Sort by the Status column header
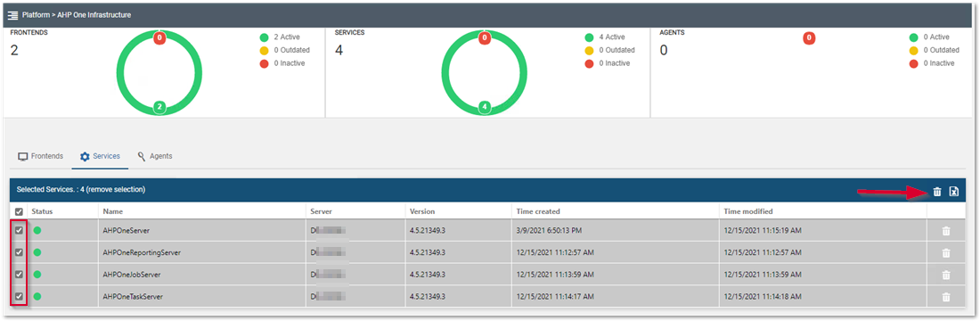This screenshot has height=321, width=980. pos(42,211)
